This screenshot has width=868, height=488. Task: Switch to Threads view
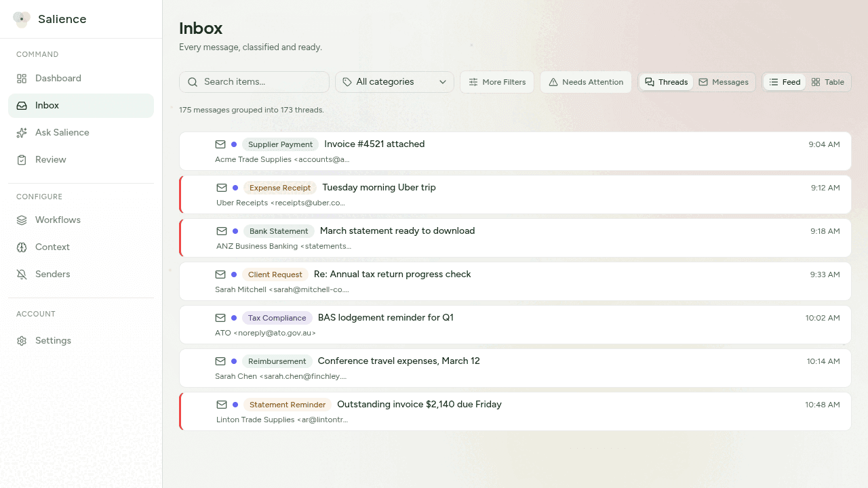point(666,82)
